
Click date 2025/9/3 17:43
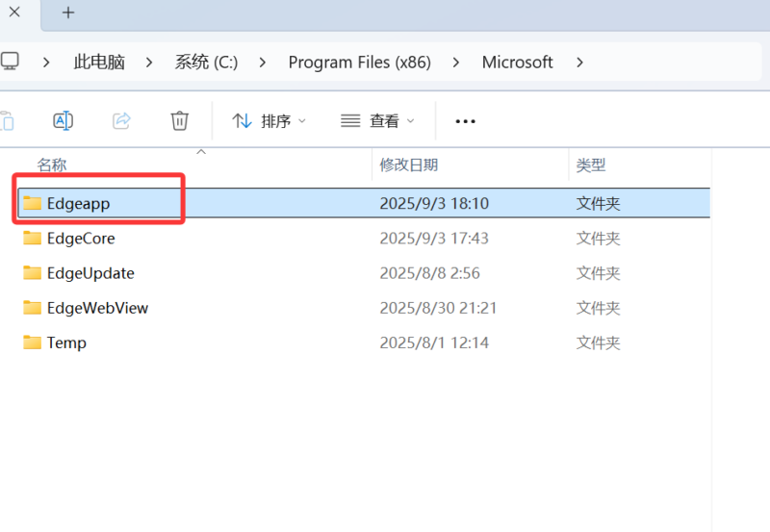pyautogui.click(x=434, y=239)
